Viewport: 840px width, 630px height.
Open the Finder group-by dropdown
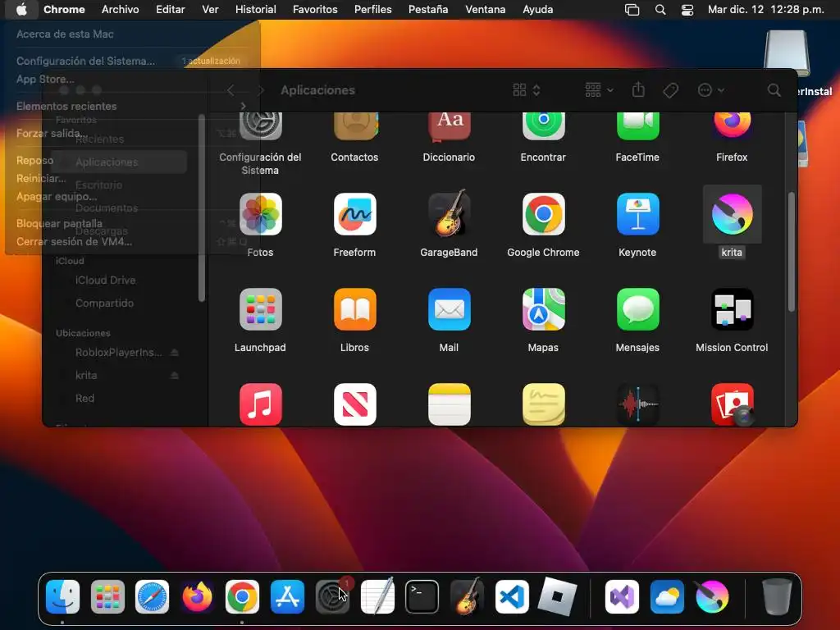pyautogui.click(x=599, y=90)
